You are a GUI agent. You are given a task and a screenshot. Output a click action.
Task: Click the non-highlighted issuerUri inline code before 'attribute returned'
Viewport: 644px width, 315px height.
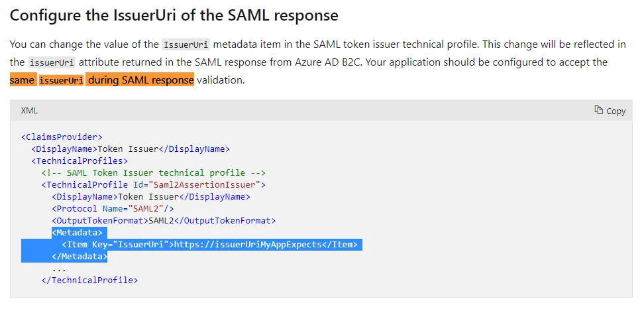click(x=52, y=62)
